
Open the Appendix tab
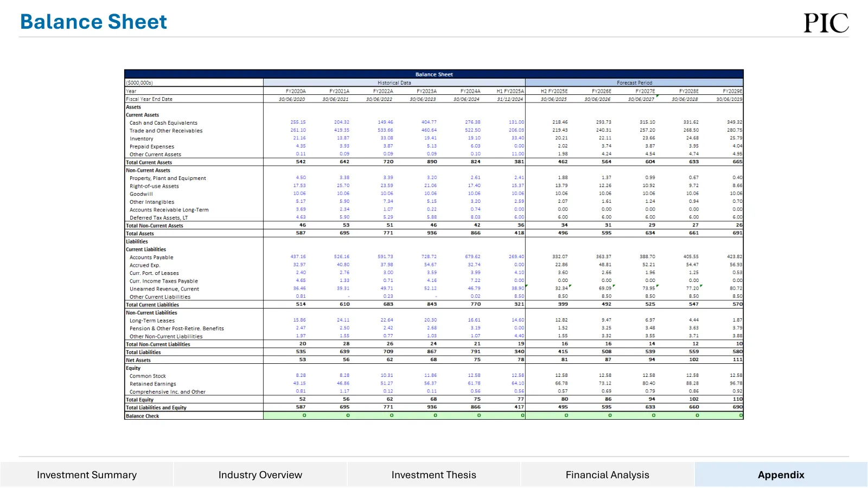[781, 474]
